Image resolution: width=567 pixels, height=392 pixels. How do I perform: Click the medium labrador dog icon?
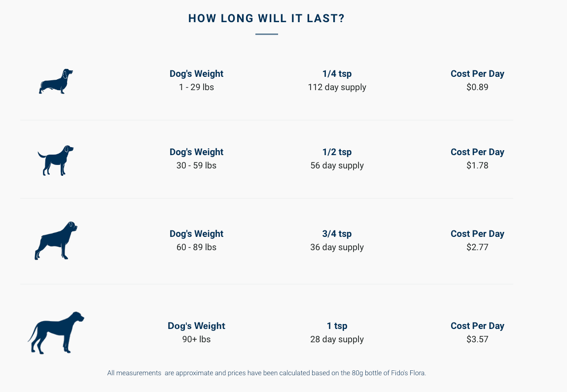coord(56,160)
